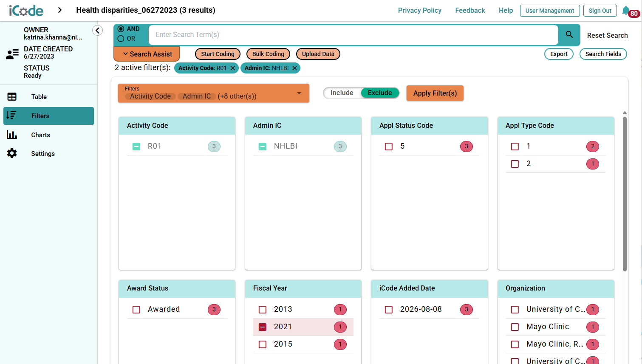
Task: Check the Awarded checkbox
Action: 136,310
